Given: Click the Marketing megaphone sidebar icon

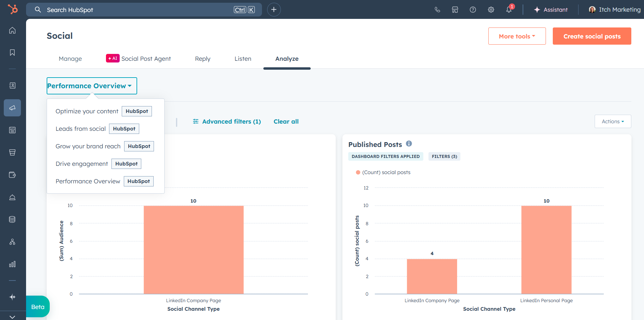Looking at the screenshot, I should coord(12,108).
